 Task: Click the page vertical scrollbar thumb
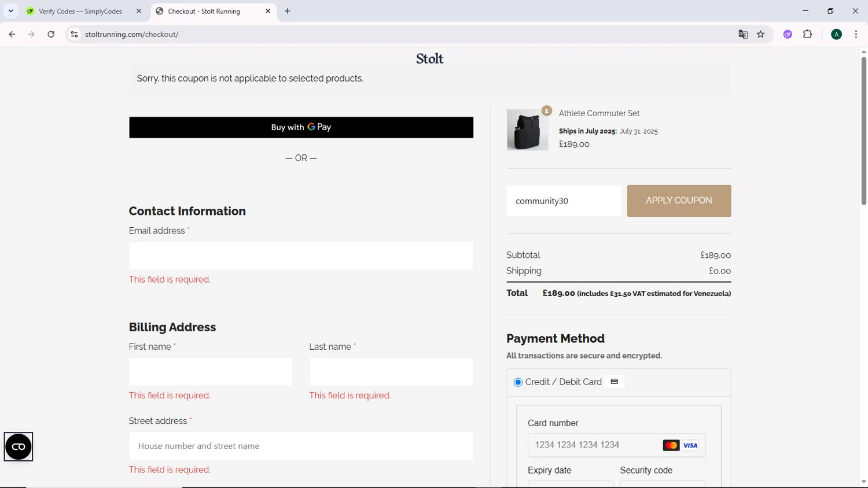pyautogui.click(x=863, y=130)
